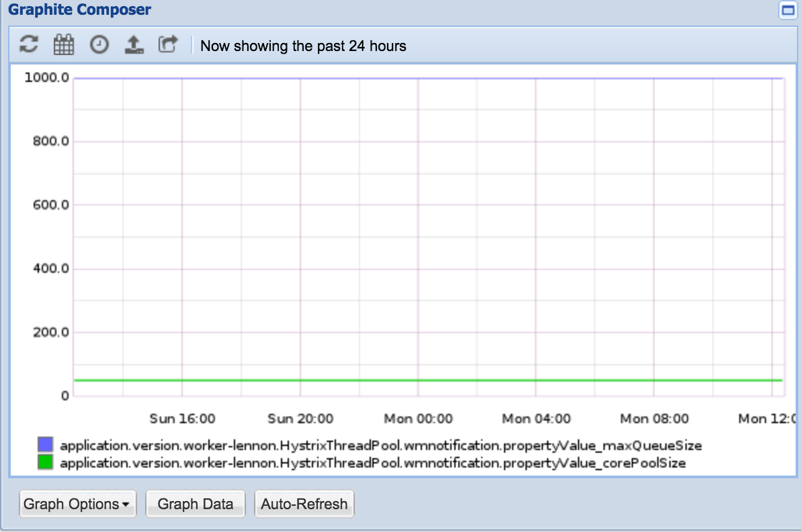Screen dimensions: 801x532
Task: Maximize the Graphite Composer panel
Action: point(788,9)
